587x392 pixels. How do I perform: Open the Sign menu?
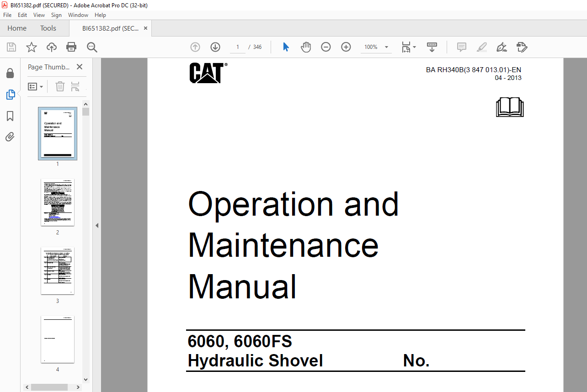tap(56, 15)
